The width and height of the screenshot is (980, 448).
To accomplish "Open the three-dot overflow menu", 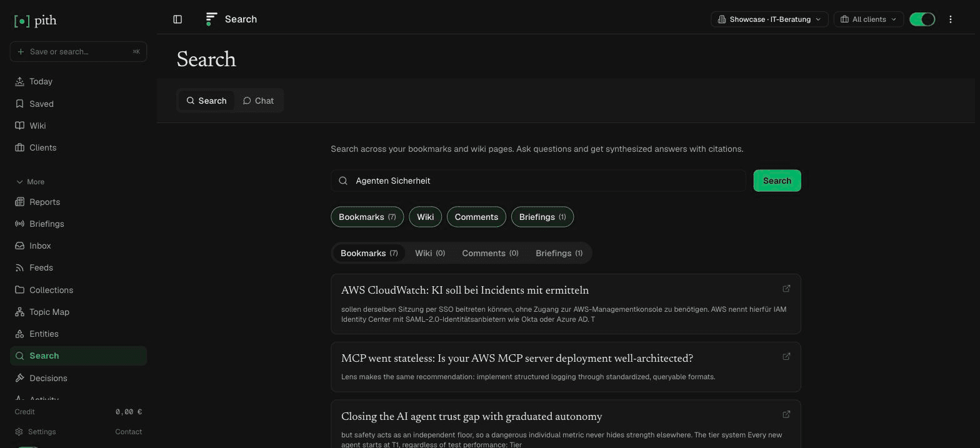I will pos(950,19).
